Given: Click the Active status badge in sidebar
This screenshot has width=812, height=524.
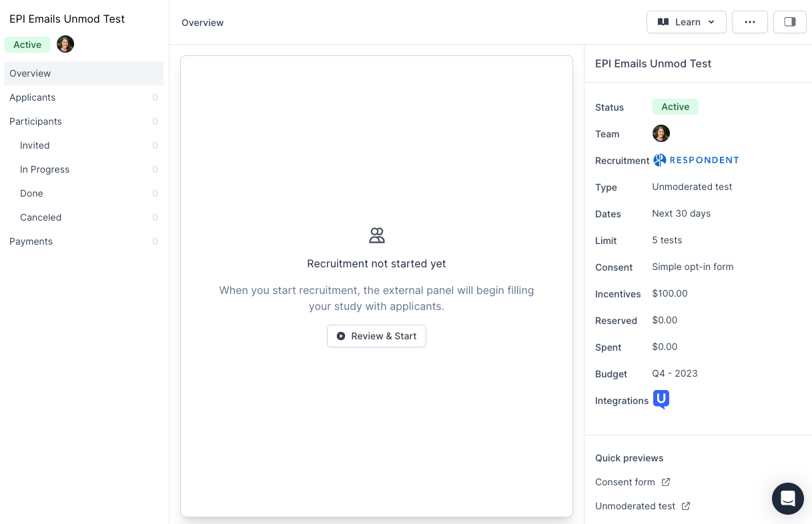Looking at the screenshot, I should [27, 45].
